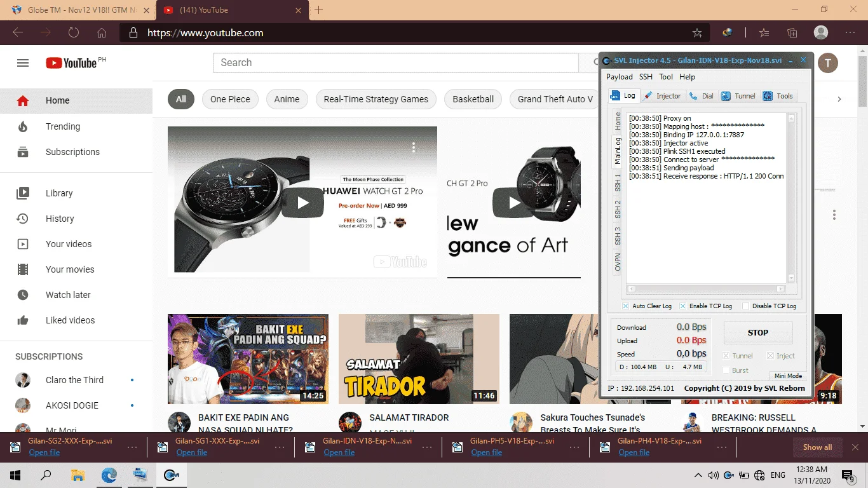Image resolution: width=868 pixels, height=488 pixels.
Task: Toggle Auto Clear Log checkbox
Action: click(626, 306)
